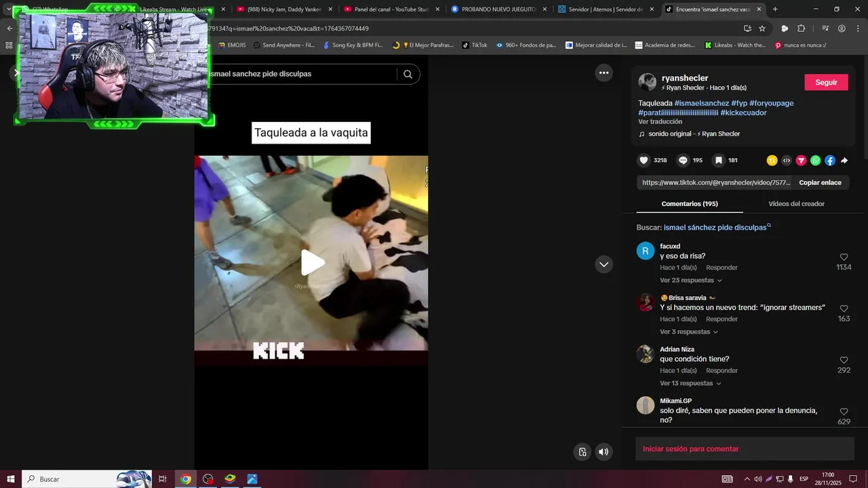This screenshot has width=868, height=488.
Task: Open the Chrome three-dot menu
Action: (857, 28)
